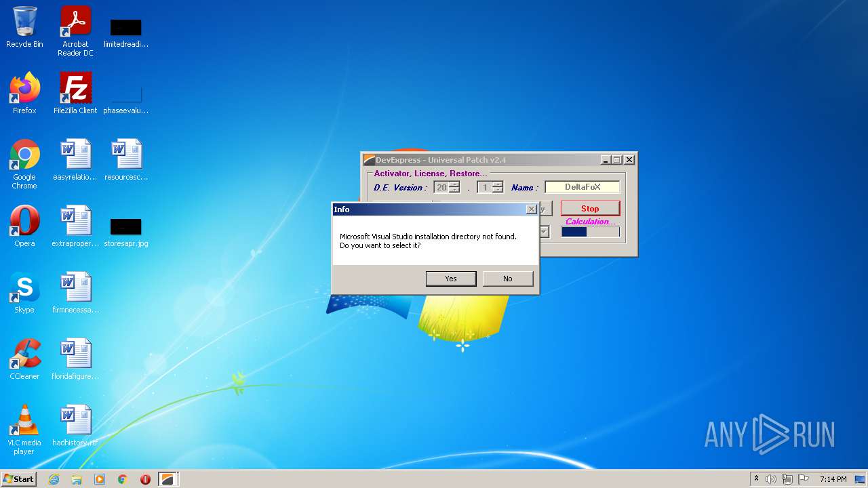
Task: Click the taskbar clock 7:14 PM
Action: click(x=833, y=479)
